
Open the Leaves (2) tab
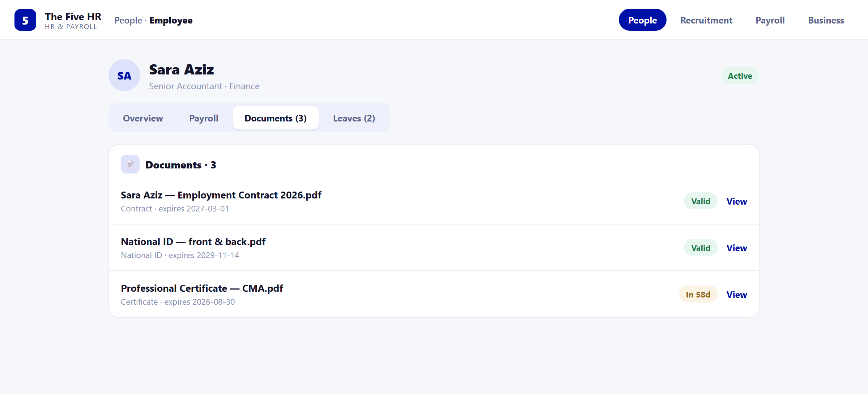tap(354, 118)
